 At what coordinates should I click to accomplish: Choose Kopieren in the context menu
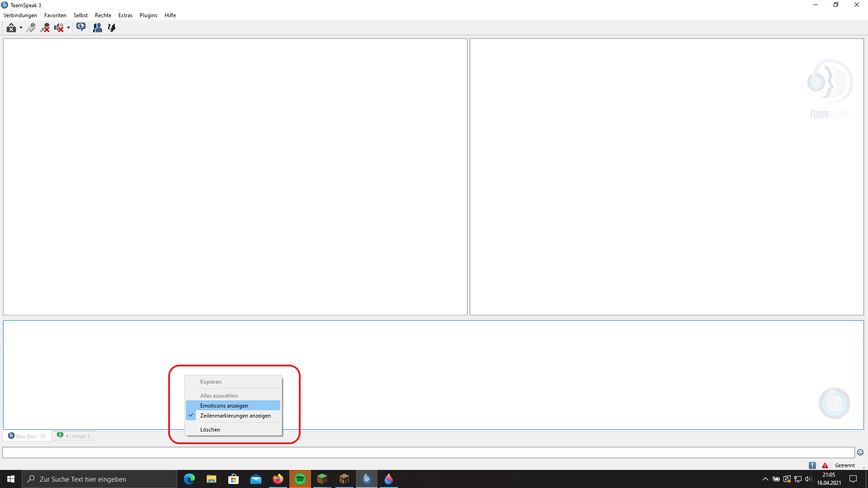pyautogui.click(x=233, y=382)
